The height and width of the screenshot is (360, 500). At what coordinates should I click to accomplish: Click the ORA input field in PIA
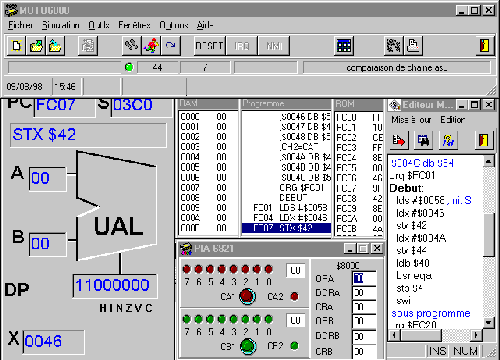point(364,278)
